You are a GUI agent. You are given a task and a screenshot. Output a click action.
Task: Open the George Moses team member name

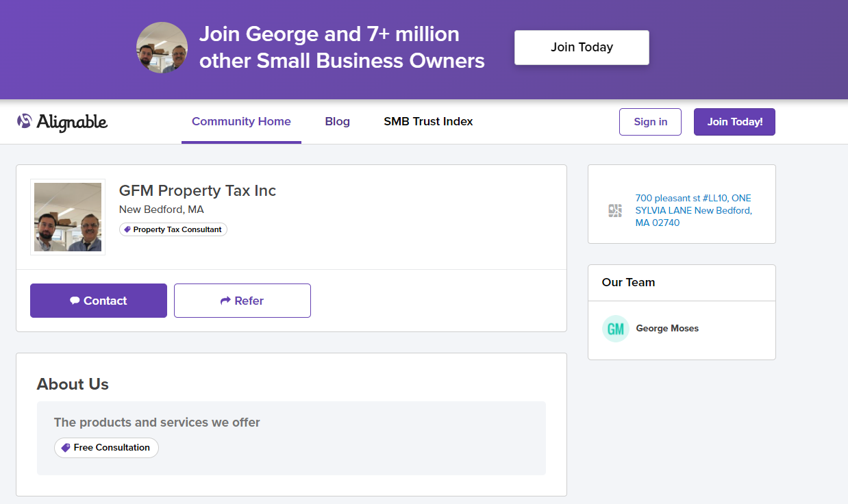point(667,329)
